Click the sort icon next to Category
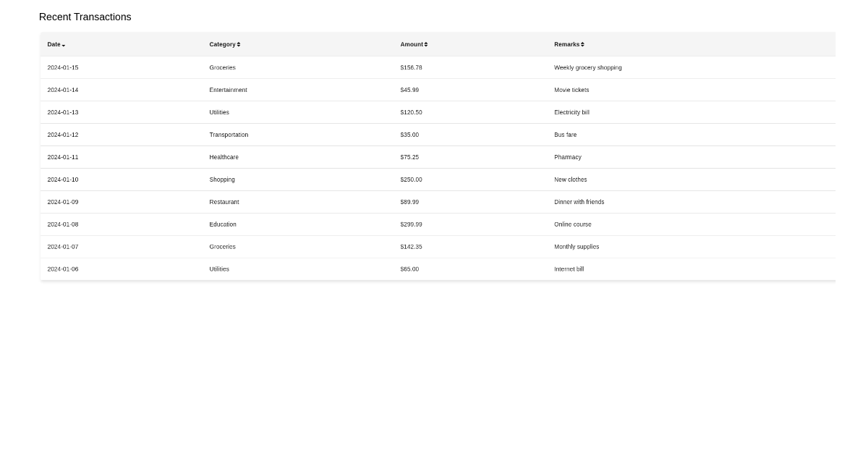This screenshot has height=456, width=868. (240, 44)
